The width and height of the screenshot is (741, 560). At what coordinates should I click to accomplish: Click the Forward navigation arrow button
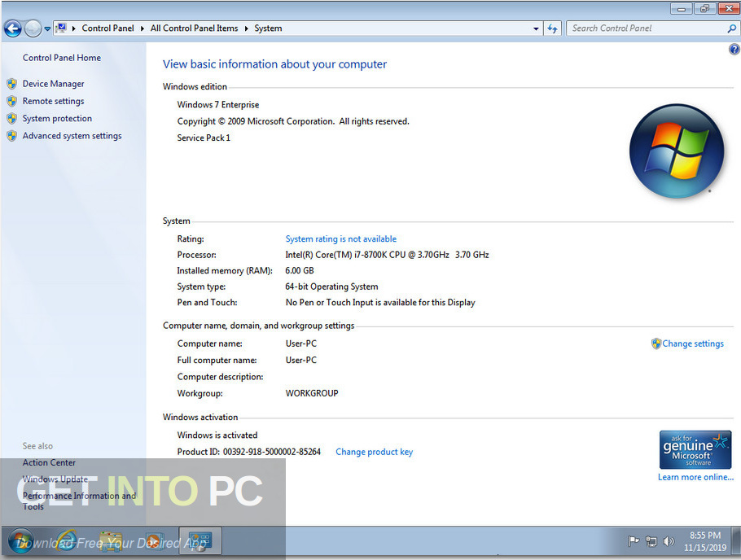pos(33,28)
